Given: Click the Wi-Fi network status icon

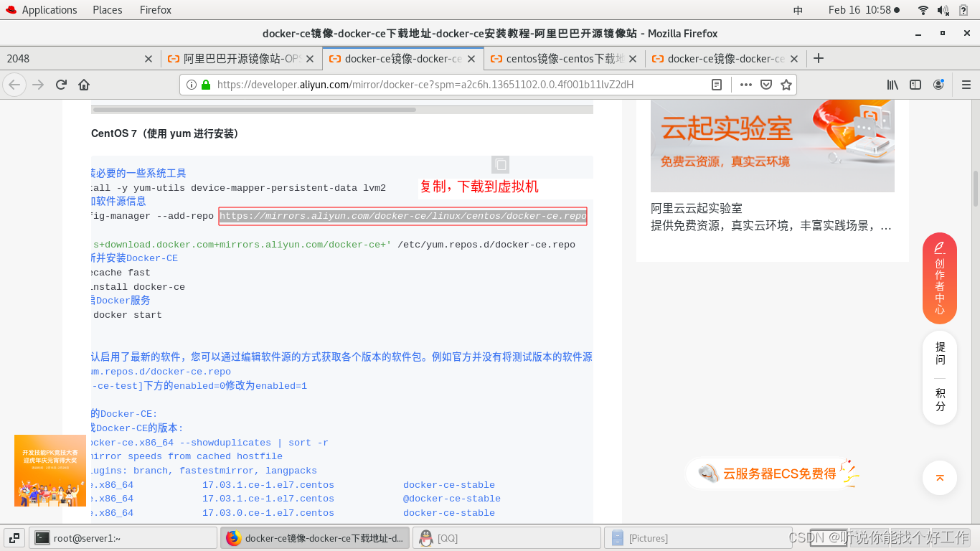Looking at the screenshot, I should (x=923, y=10).
